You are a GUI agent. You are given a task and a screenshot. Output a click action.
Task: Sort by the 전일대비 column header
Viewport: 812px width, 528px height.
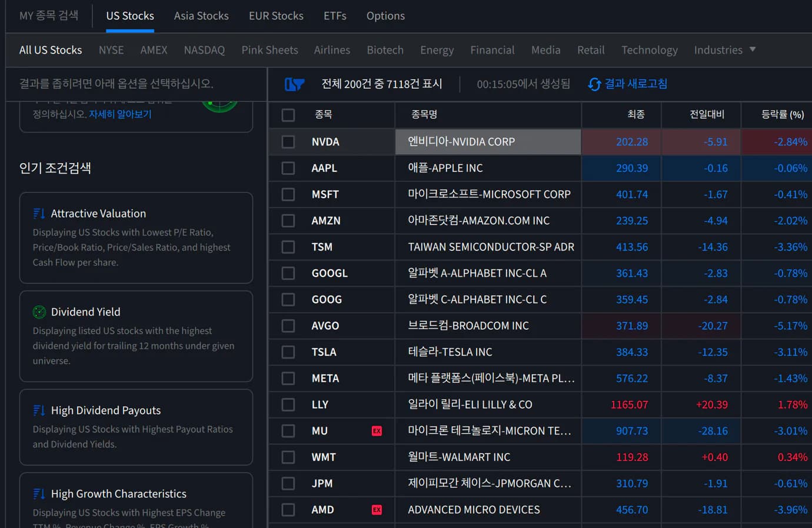707,115
